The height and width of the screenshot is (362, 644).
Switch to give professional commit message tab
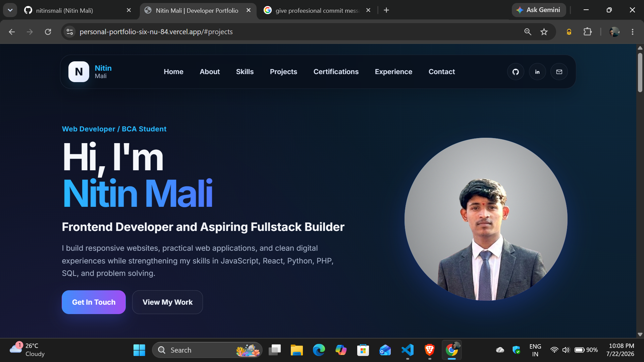[317, 10]
